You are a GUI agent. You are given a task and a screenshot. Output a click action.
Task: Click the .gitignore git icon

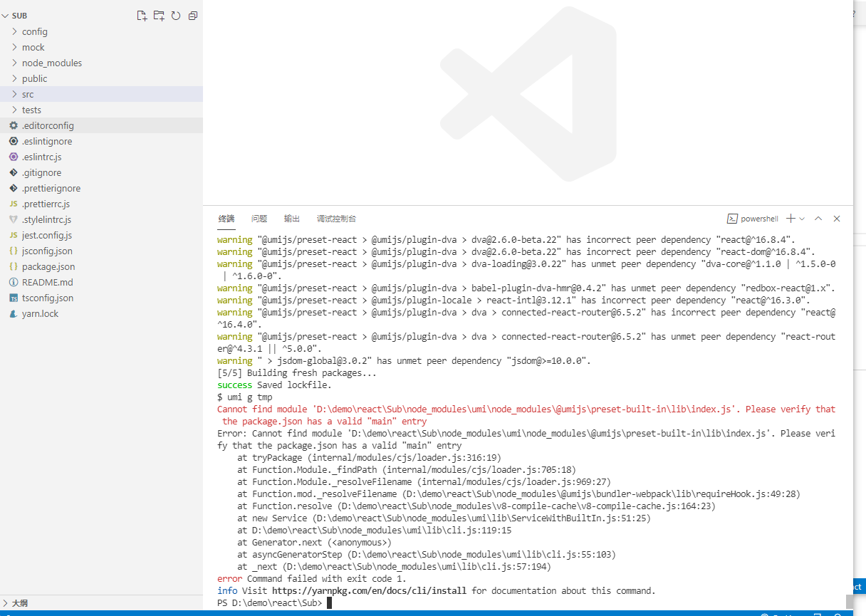pyautogui.click(x=14, y=172)
